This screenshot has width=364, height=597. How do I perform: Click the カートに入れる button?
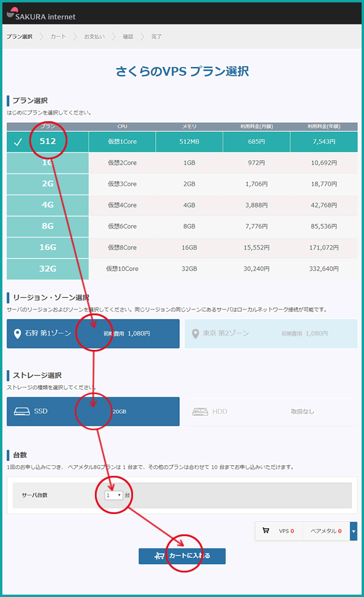[x=182, y=556]
